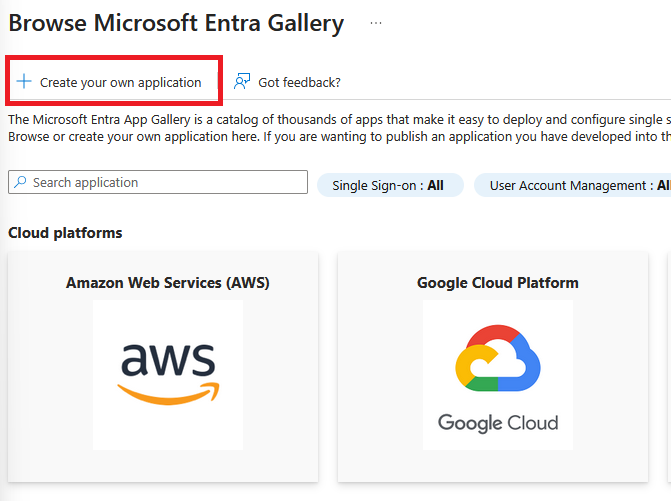
Task: Click the AWS logo image
Action: pos(168,375)
